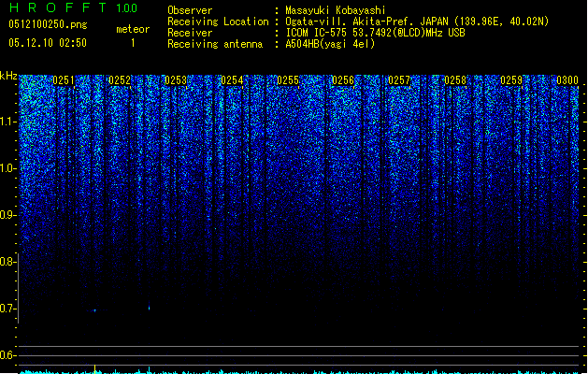Click the Observer label
The height and width of the screenshot is (374, 588).
click(x=190, y=10)
